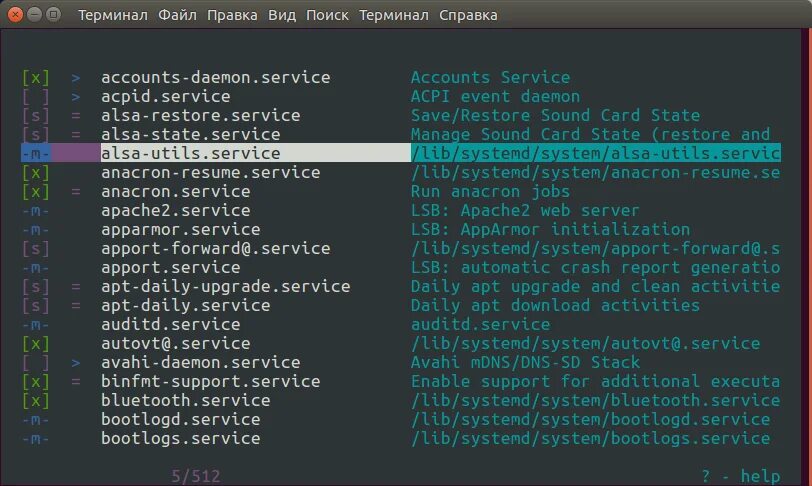Click the = state symbol for binfmt-support.service
812x486 pixels.
[x=76, y=382]
